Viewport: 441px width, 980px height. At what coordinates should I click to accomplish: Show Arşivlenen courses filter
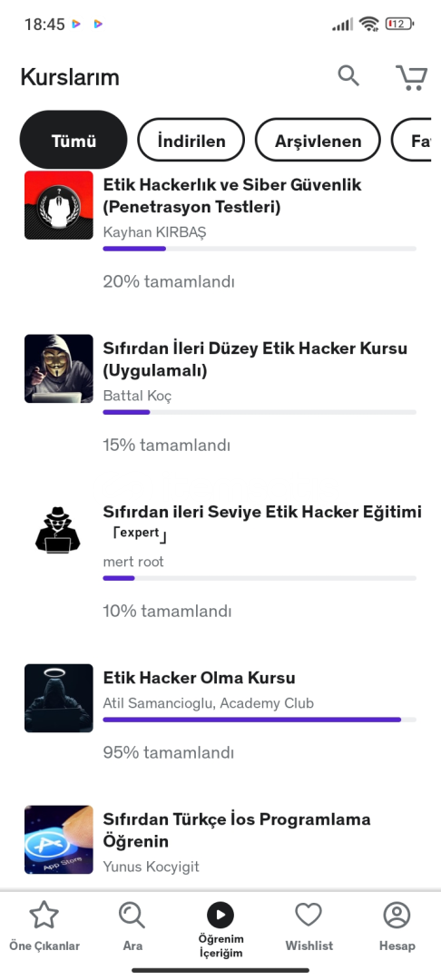(318, 140)
